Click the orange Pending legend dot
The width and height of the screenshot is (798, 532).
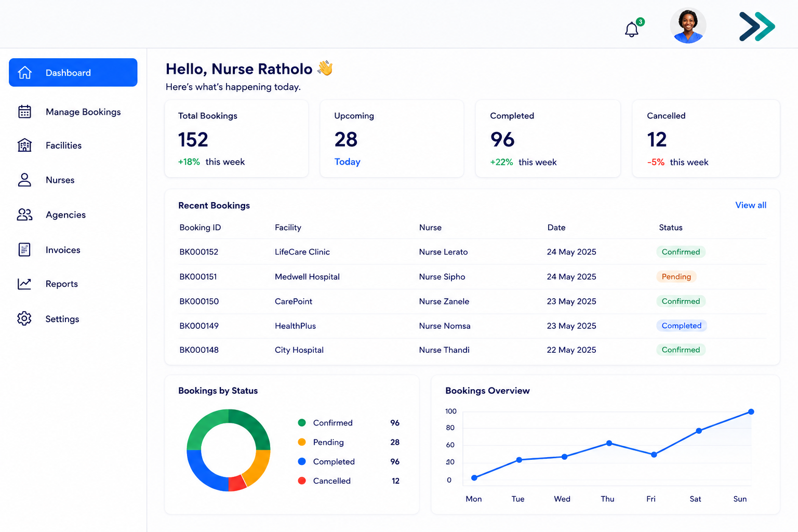click(302, 442)
